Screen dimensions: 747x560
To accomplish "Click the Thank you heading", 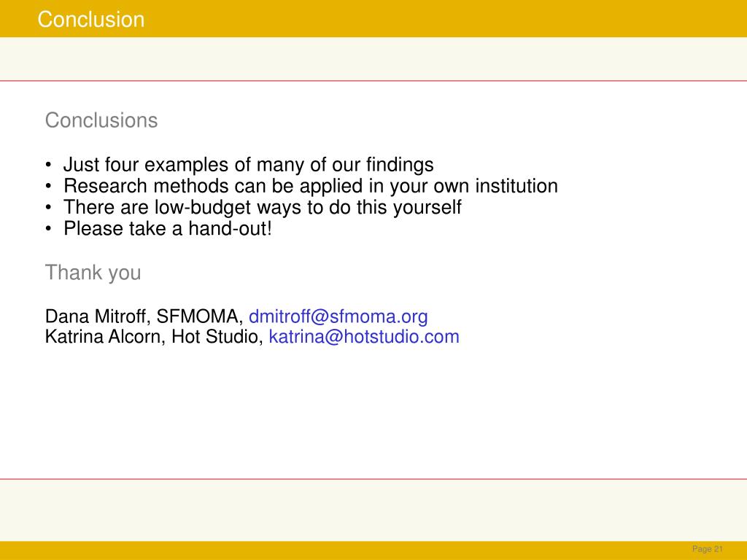I will click(x=93, y=273).
